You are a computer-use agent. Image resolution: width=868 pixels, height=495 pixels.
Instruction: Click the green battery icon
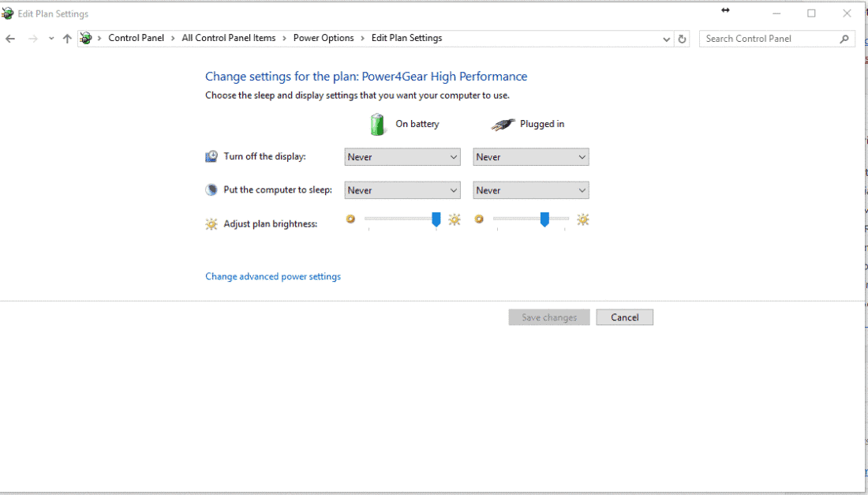(x=377, y=124)
